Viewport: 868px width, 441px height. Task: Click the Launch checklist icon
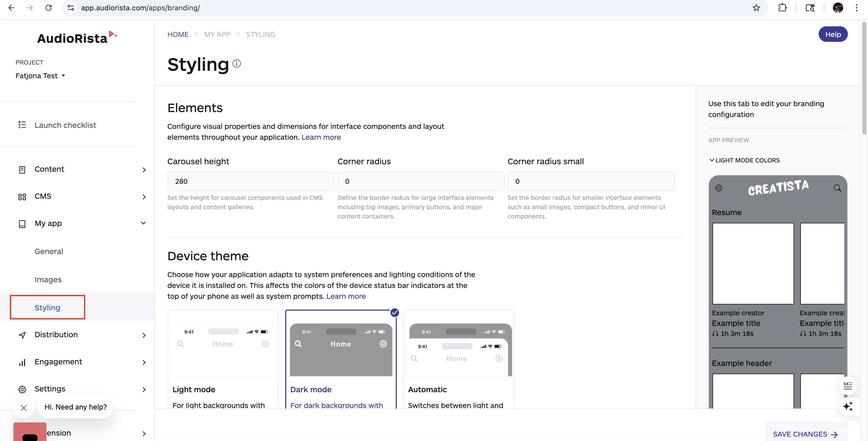point(22,125)
